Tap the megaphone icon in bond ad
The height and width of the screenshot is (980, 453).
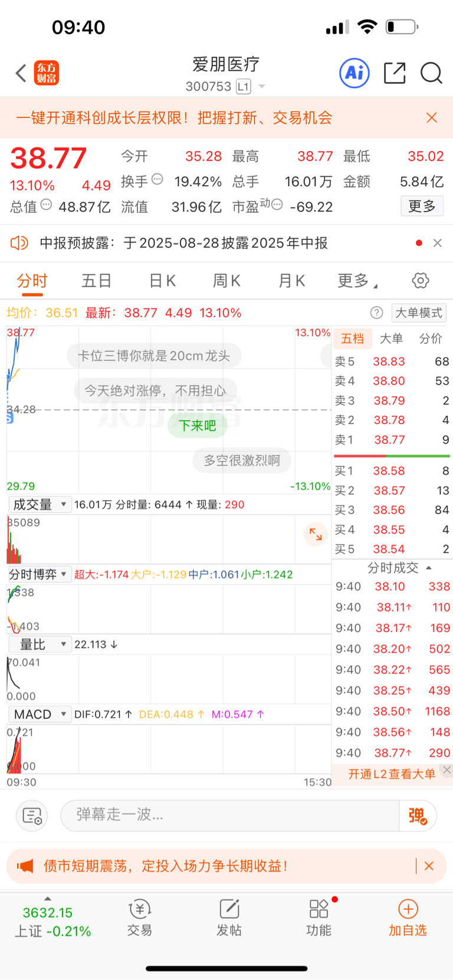tap(25, 866)
